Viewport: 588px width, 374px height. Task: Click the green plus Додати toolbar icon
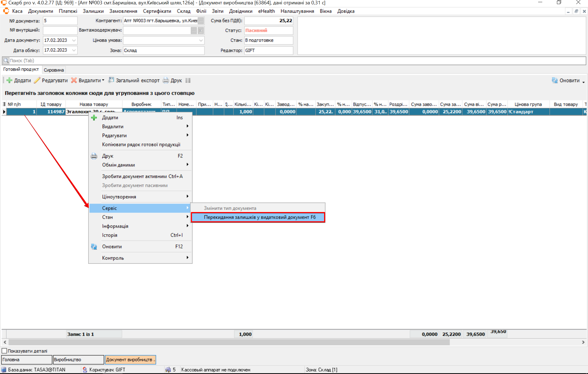click(9, 80)
